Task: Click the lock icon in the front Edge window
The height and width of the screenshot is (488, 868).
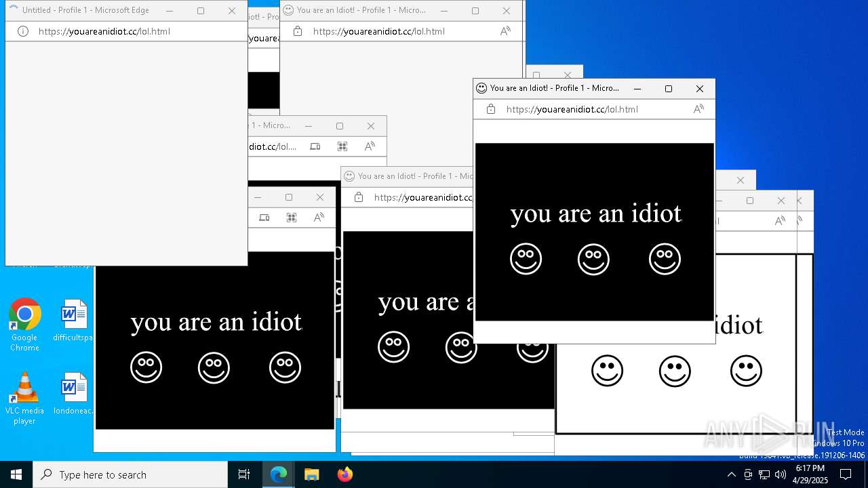Action: [x=491, y=109]
